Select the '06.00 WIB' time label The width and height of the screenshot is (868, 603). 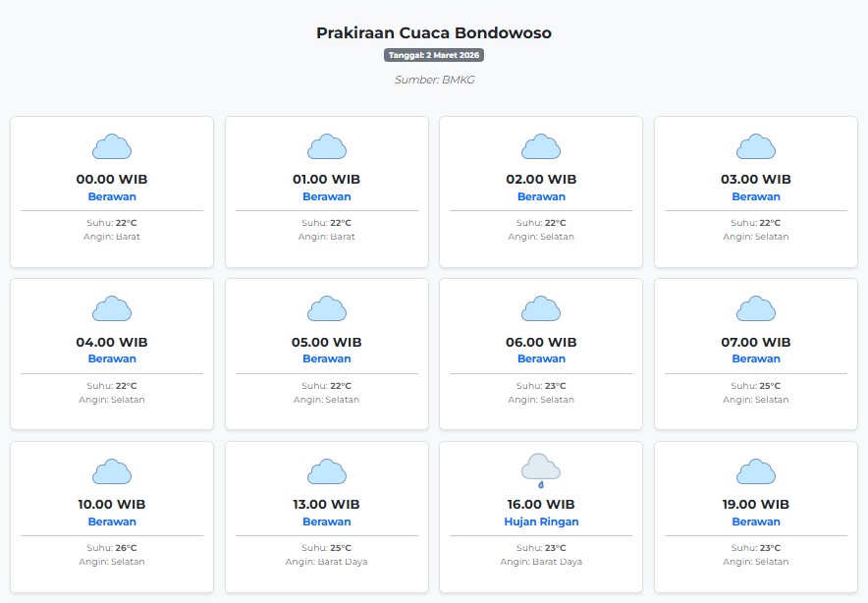(541, 342)
